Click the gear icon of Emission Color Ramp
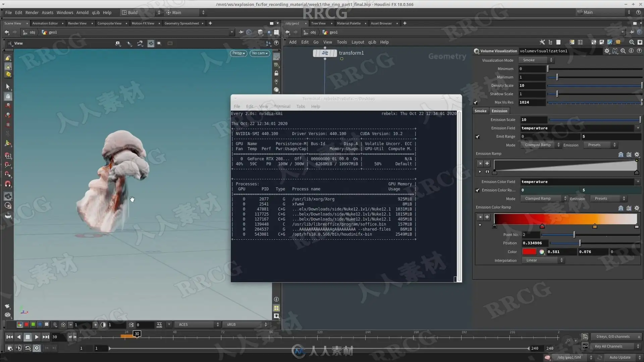This screenshot has width=644, height=362. coord(637,208)
